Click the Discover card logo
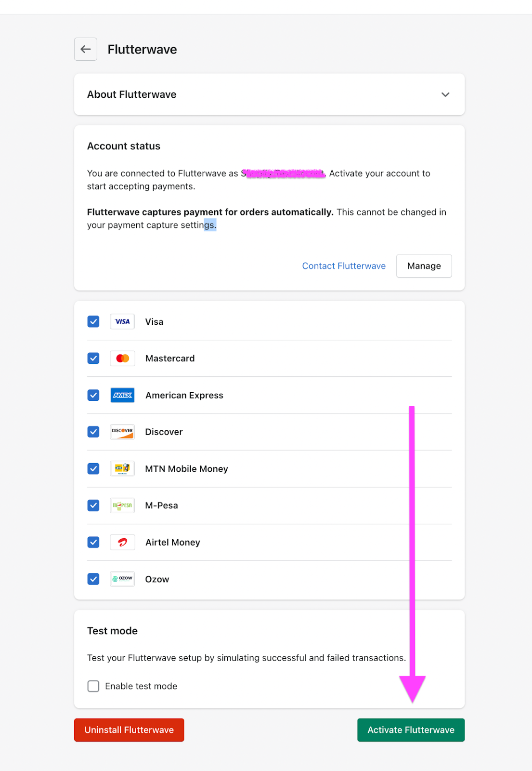Screen dimensions: 532x771 click(122, 432)
